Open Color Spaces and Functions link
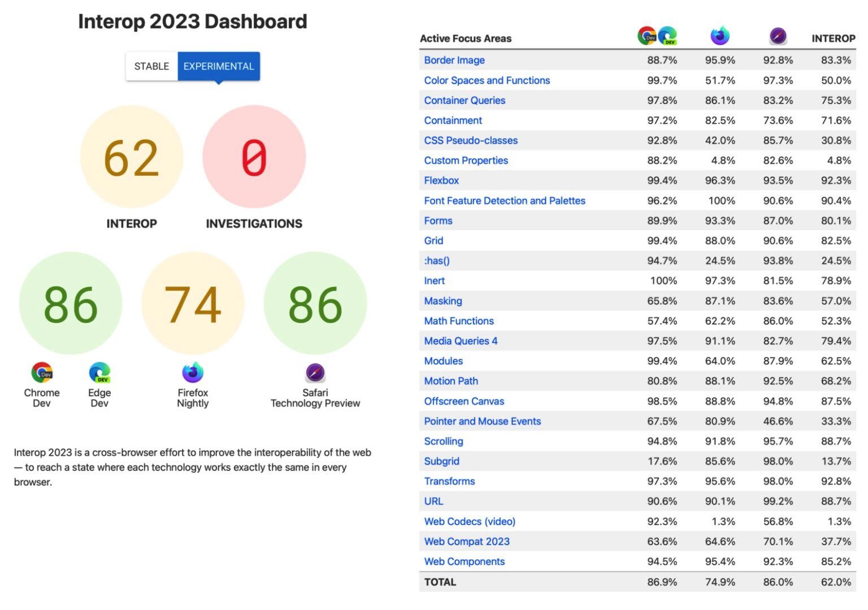 [x=487, y=80]
